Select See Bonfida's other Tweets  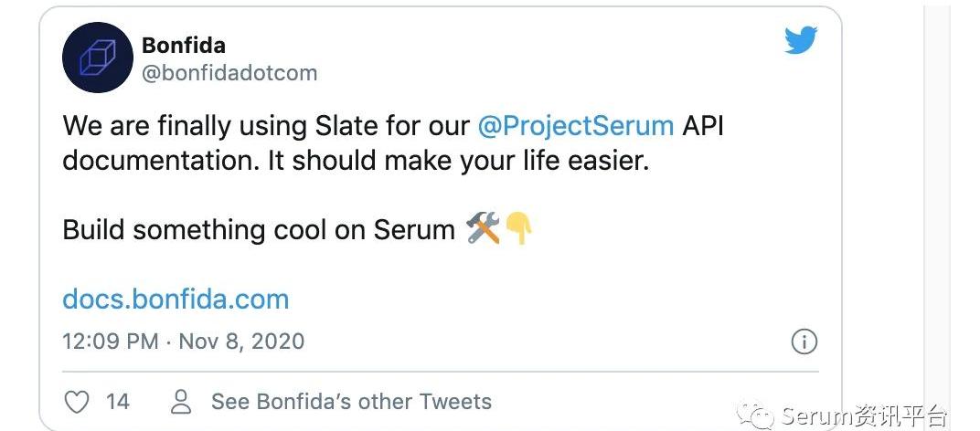pos(351,402)
